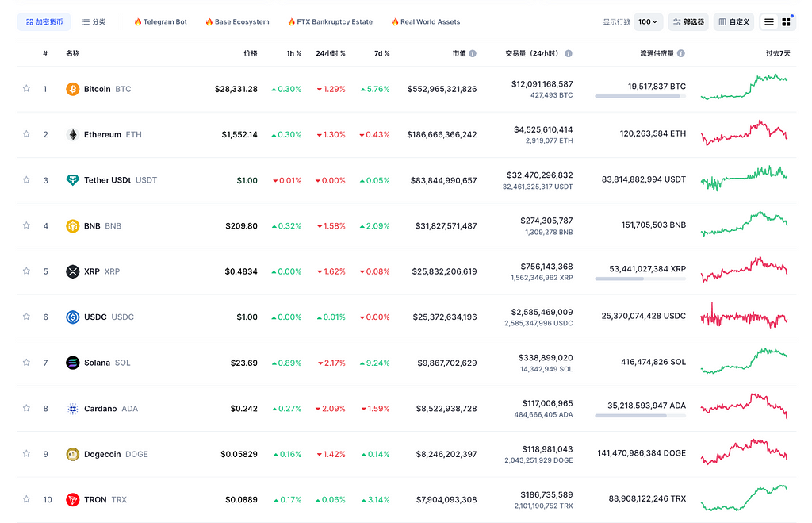Viewport: 812px width, 523px height.
Task: Click the market cap info icon
Action: [x=473, y=53]
